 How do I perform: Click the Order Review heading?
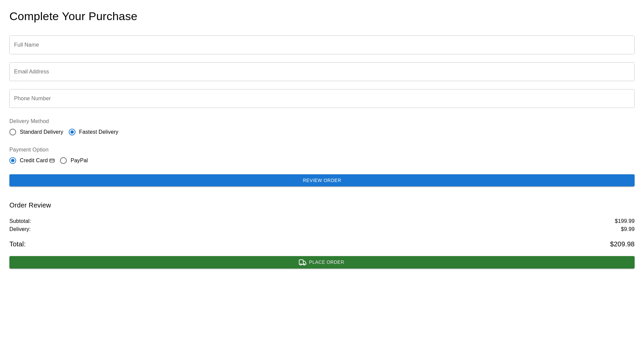coord(30,205)
